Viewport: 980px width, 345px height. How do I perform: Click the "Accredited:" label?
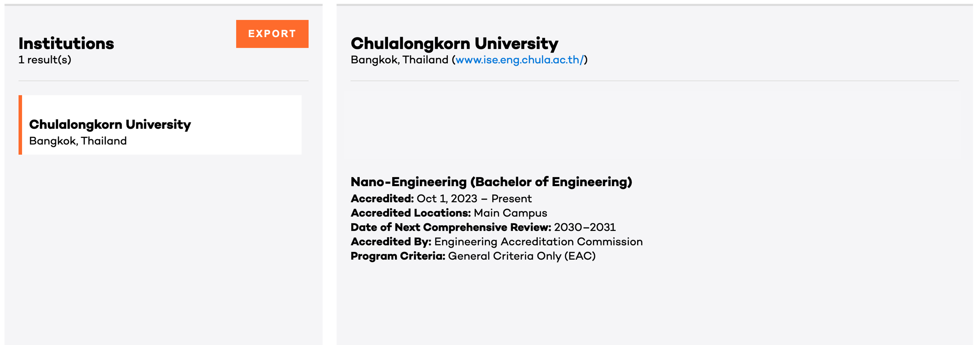[x=382, y=198]
